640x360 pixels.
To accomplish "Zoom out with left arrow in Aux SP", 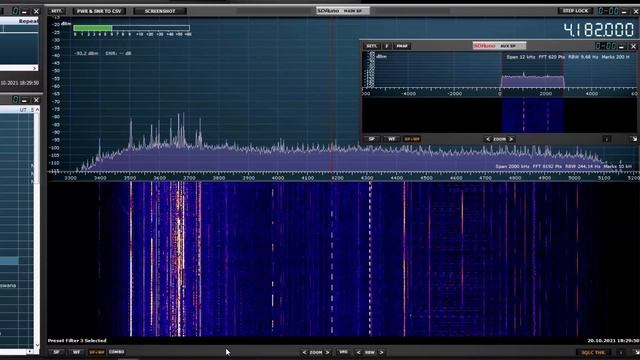I will point(487,139).
